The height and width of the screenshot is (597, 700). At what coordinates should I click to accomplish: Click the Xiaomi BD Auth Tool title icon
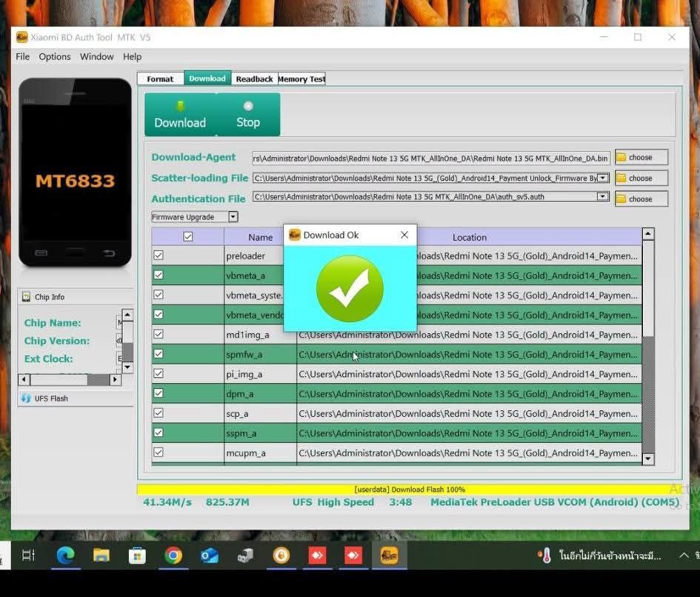[x=22, y=37]
